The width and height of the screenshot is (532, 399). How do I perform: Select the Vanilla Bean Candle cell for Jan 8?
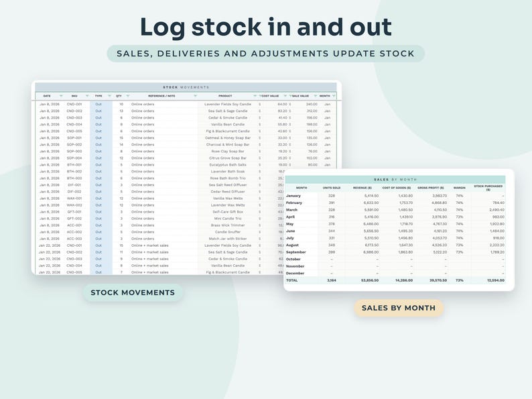[x=228, y=125]
